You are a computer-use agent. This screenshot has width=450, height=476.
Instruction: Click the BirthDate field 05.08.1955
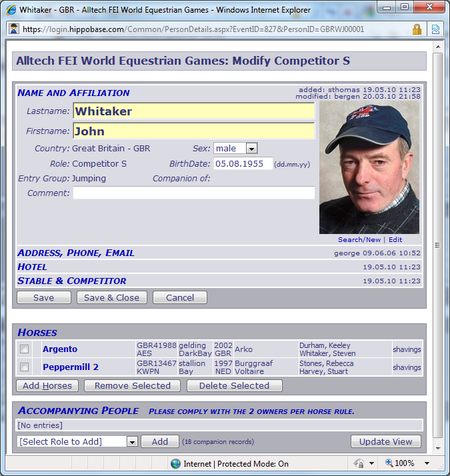click(x=243, y=164)
